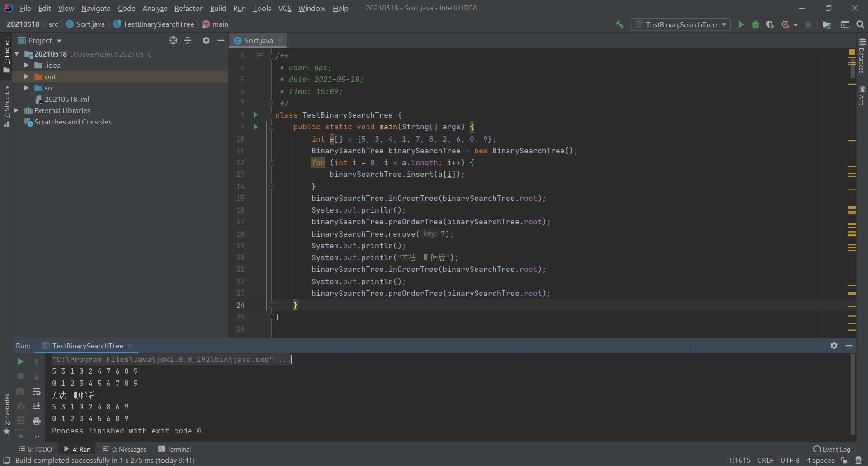Open profiler run dropdown arrow
Image resolution: width=868 pixels, height=466 pixels.
tap(796, 25)
